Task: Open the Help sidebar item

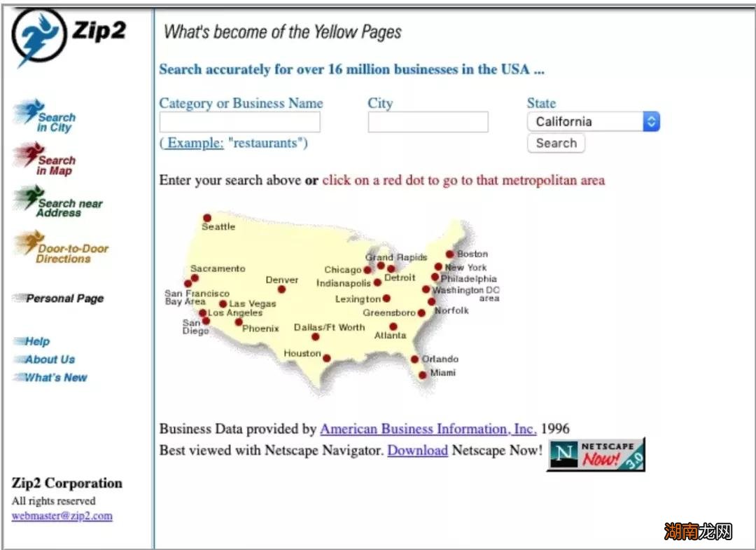Action: tap(37, 342)
